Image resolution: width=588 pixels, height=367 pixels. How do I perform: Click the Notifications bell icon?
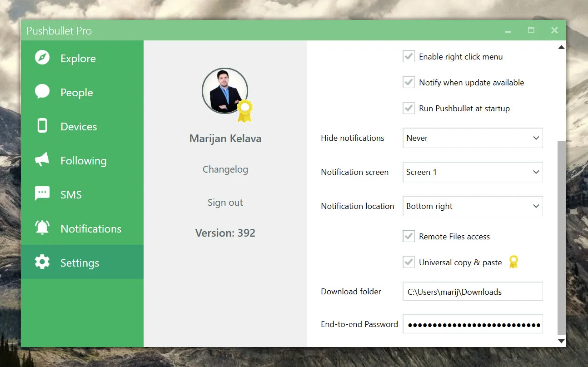[42, 228]
